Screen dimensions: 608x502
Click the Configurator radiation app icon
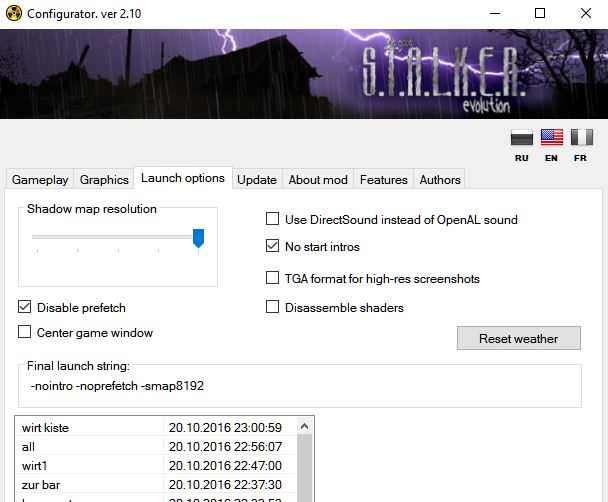(14, 14)
